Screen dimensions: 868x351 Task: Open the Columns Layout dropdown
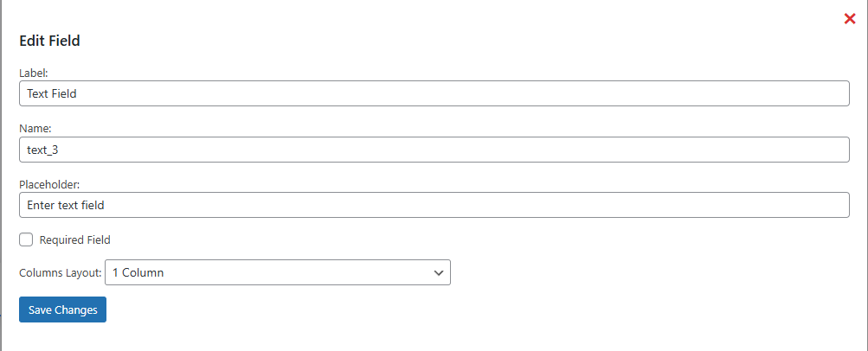pyautogui.click(x=277, y=272)
